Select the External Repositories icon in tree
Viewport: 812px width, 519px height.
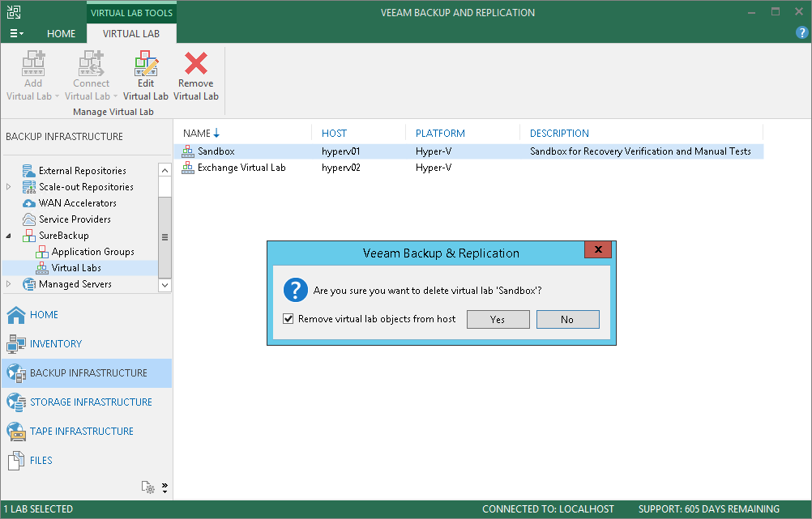pos(29,171)
